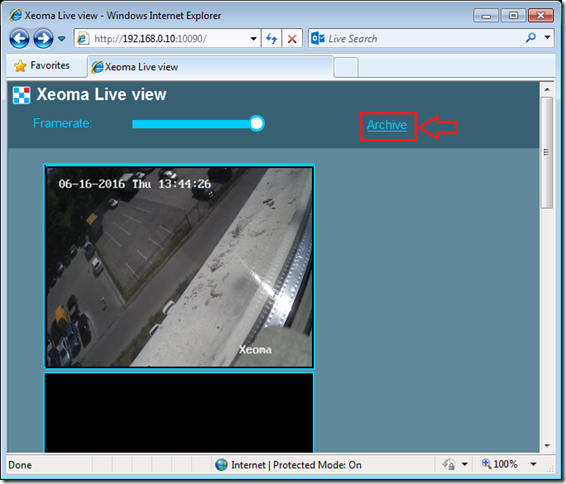
Task: Click the page scrollbar up arrow
Action: [x=547, y=89]
